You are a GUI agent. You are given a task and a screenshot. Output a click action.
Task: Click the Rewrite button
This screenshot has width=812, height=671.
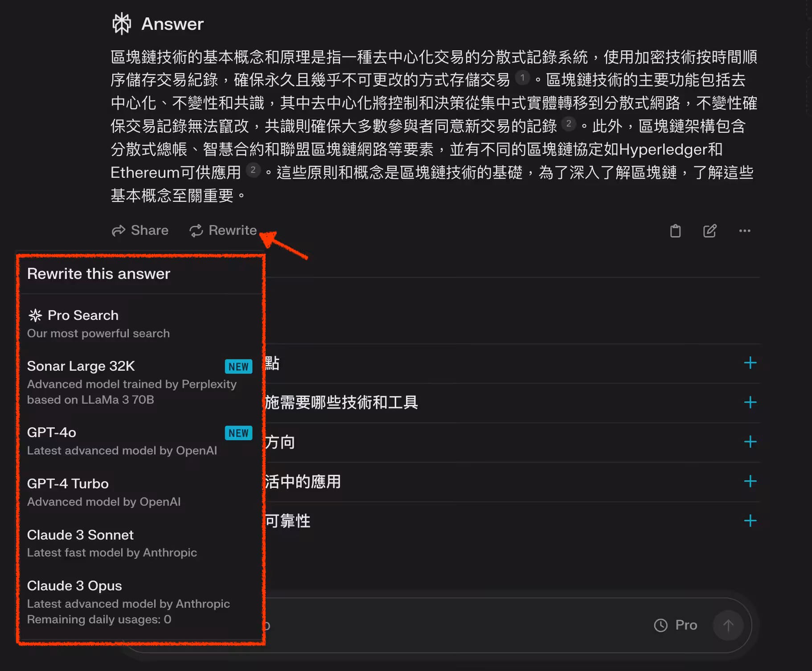(223, 230)
